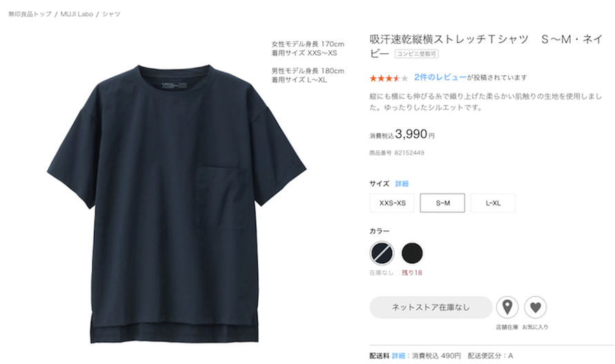Click the navy T-shirt product image
Viewport: 615px width, 364px height.
click(x=177, y=204)
